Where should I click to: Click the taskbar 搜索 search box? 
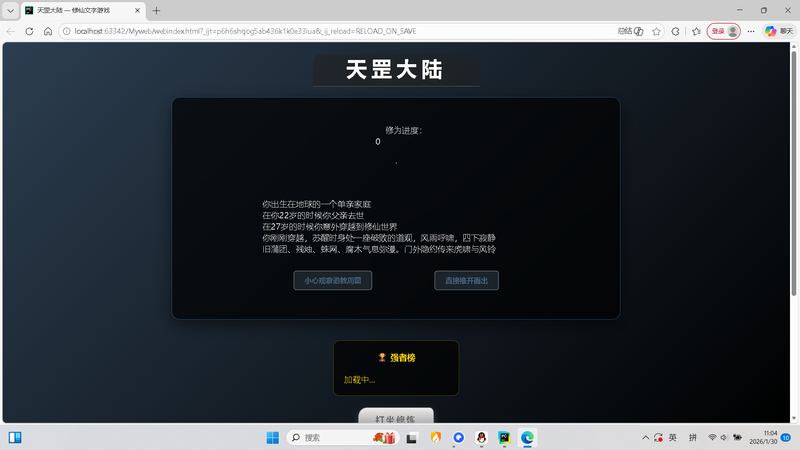click(343, 438)
